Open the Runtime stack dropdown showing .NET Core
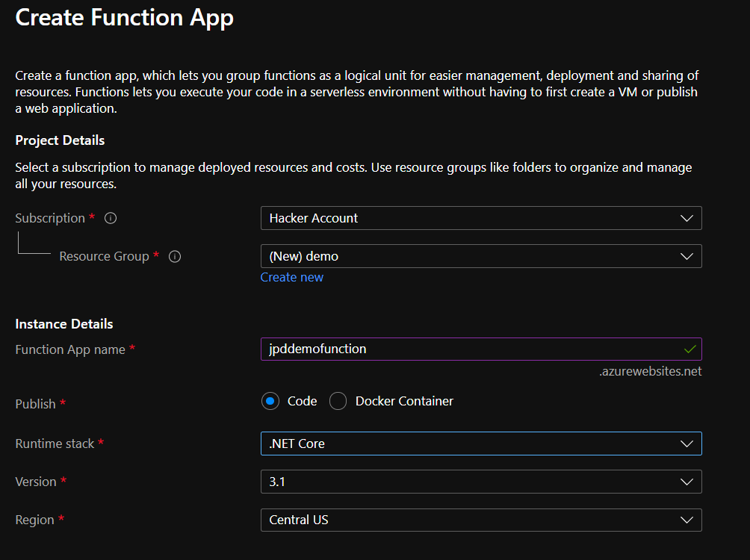The height and width of the screenshot is (560, 750). pos(480,444)
